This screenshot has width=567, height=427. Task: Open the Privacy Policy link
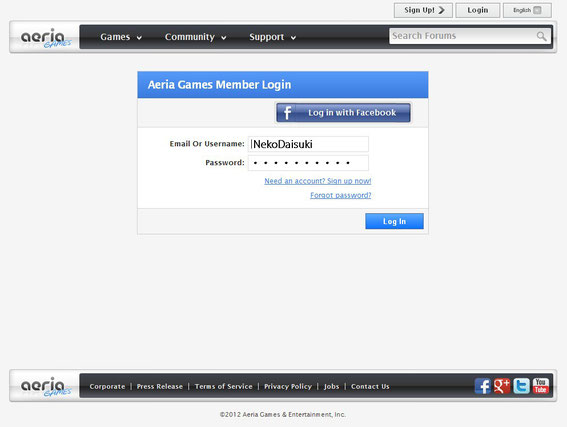tap(288, 387)
